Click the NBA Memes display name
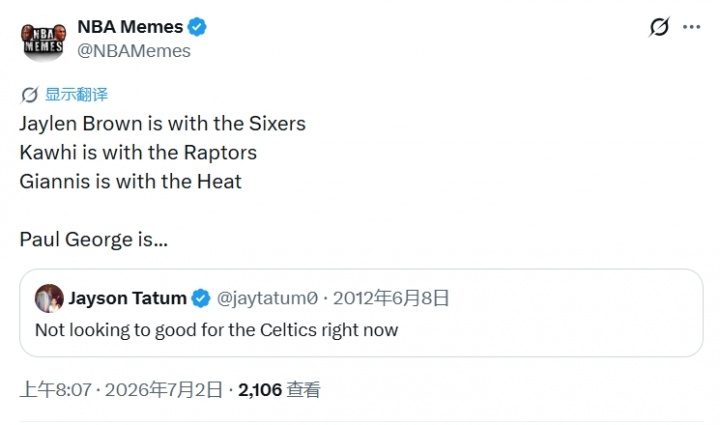The image size is (720, 425). [130, 27]
